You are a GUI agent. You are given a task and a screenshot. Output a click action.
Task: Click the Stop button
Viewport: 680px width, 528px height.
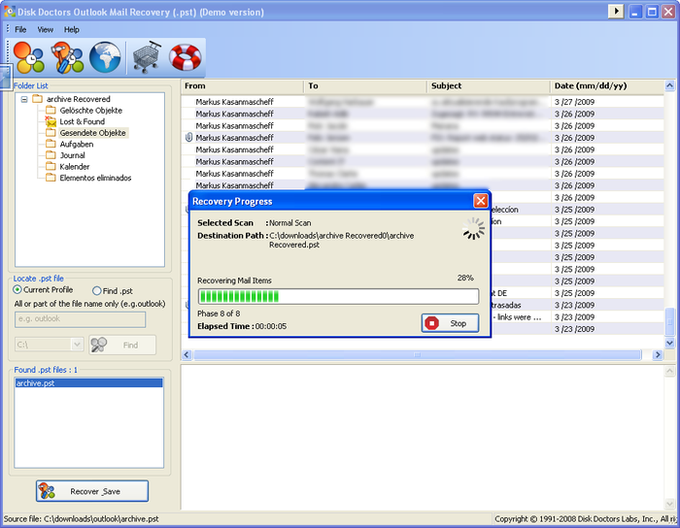click(x=450, y=323)
